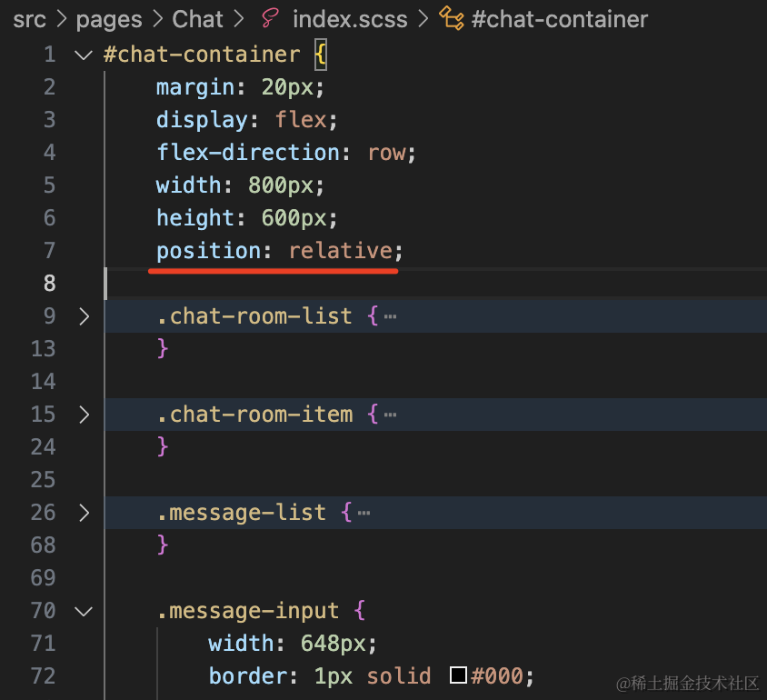767x700 pixels.
Task: Click index.scss in the breadcrumb path
Action: coord(350,18)
